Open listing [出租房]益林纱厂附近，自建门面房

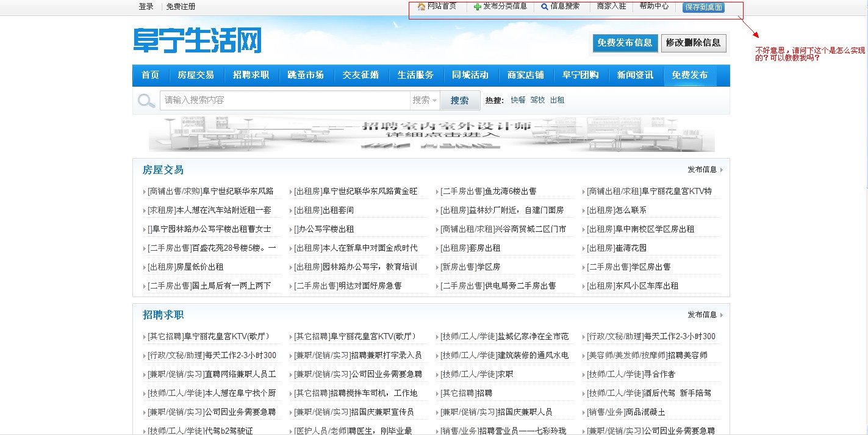[x=502, y=210]
